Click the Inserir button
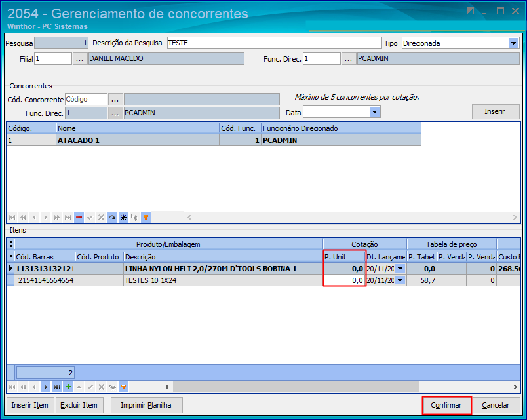 point(495,111)
